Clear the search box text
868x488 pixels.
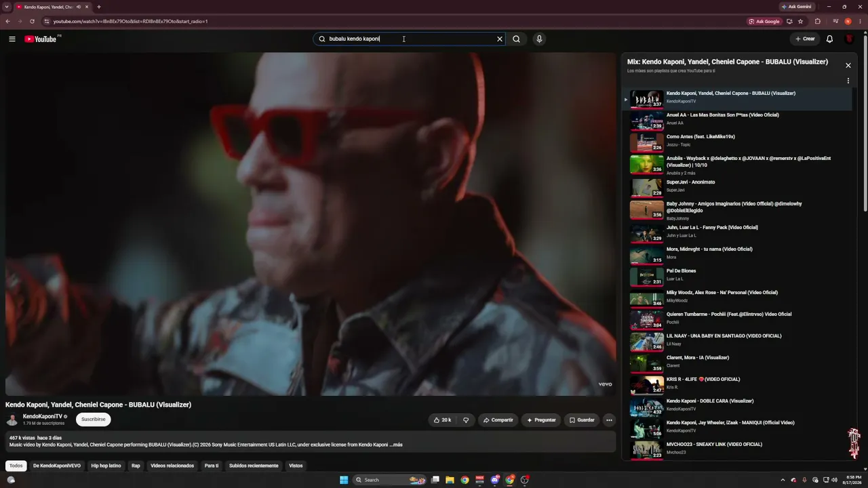[500, 39]
